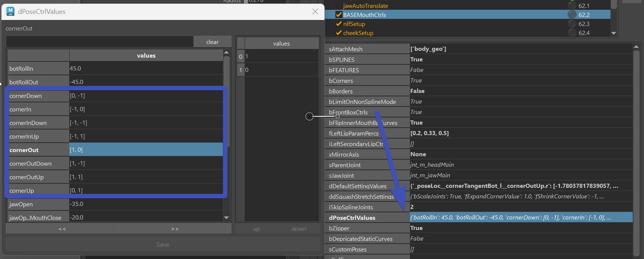Viewport: 644px width, 259px height.
Task: Select the cornerDown row
Action: point(115,96)
